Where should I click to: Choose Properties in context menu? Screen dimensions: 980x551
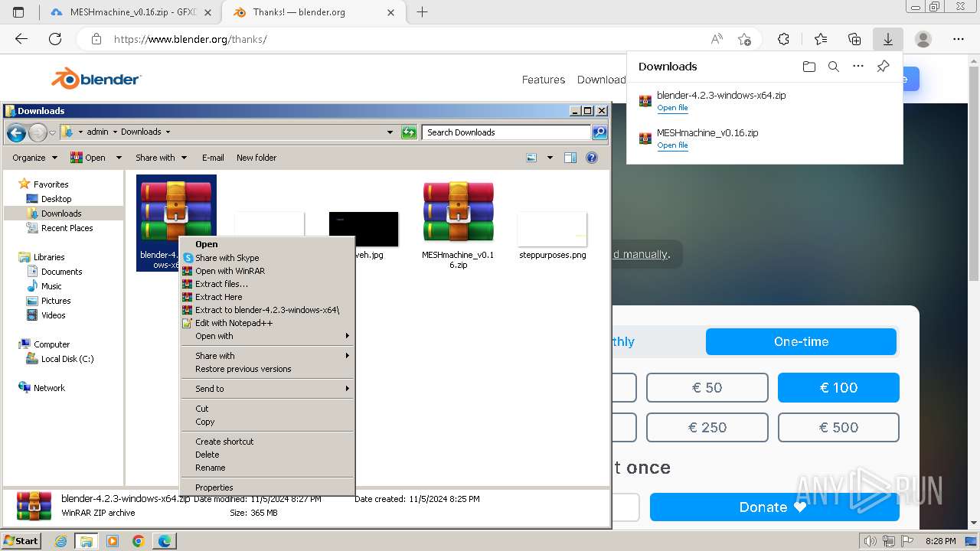pyautogui.click(x=267, y=487)
